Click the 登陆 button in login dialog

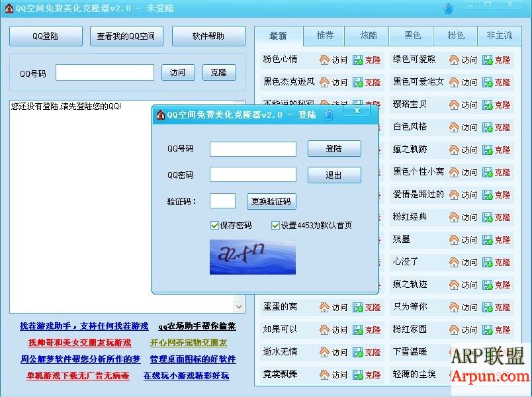pos(334,149)
